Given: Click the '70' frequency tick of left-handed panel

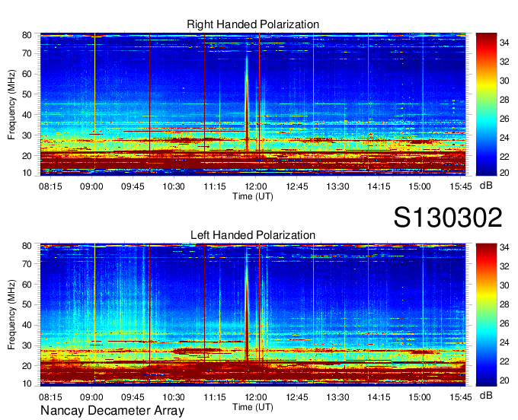Looking at the screenshot, I should [27, 263].
